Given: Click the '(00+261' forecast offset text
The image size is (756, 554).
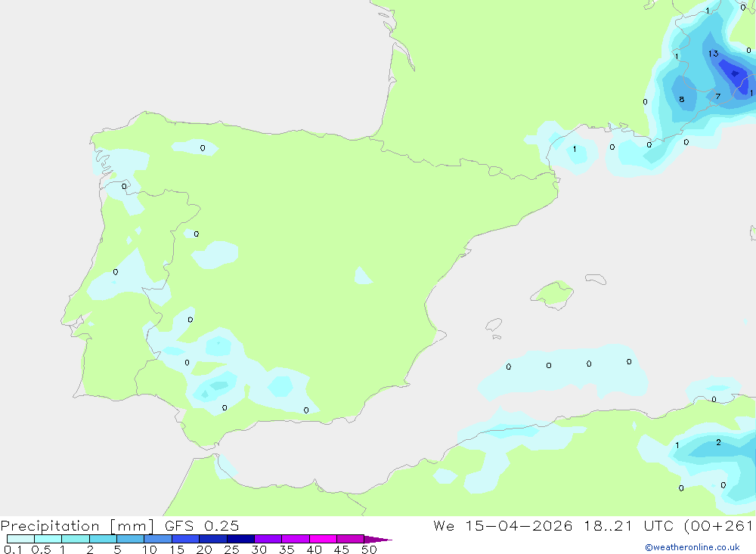Looking at the screenshot, I should pos(719,525).
